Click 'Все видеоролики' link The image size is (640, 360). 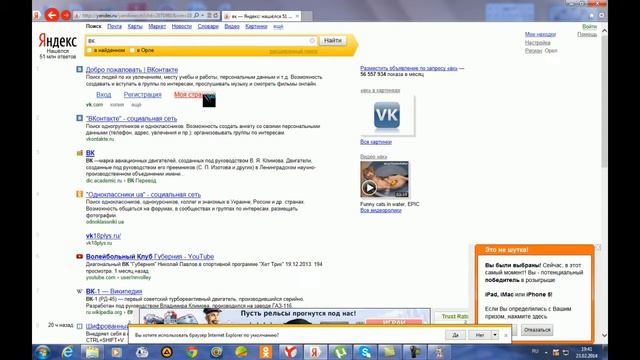381,211
